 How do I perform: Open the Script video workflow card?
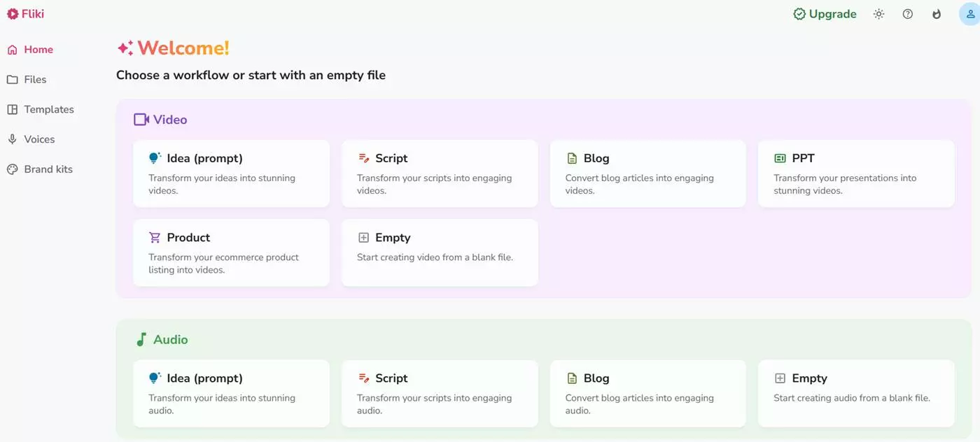pyautogui.click(x=439, y=173)
